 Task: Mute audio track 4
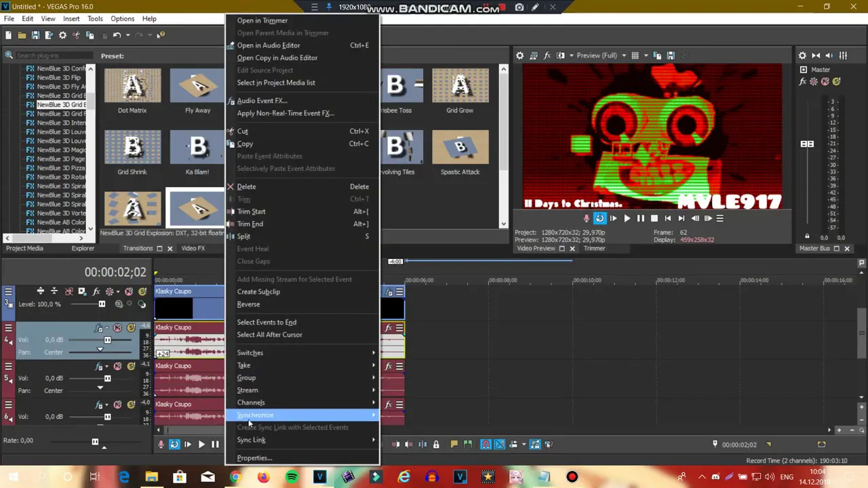point(117,328)
